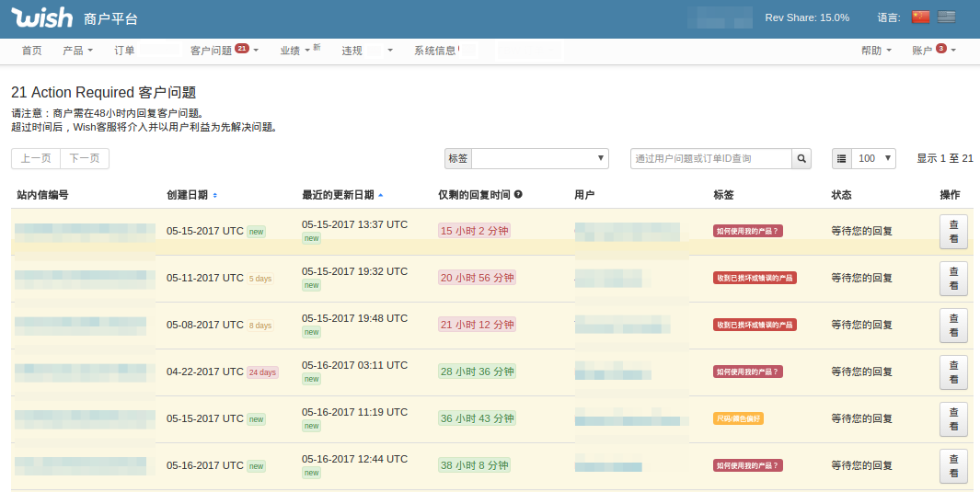Open the 首页 menu item

click(31, 51)
